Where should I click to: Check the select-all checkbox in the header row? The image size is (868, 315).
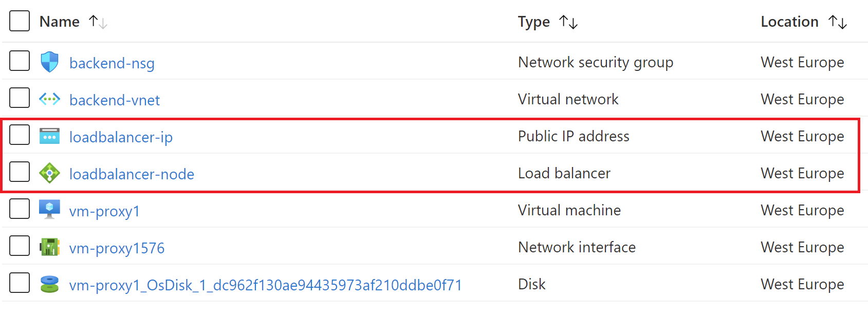pyautogui.click(x=19, y=21)
